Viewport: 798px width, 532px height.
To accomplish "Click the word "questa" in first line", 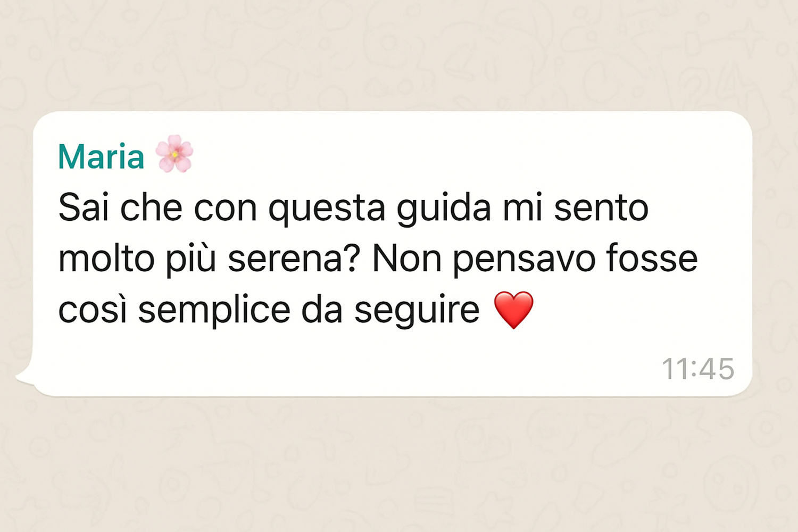I will pyautogui.click(x=327, y=209).
